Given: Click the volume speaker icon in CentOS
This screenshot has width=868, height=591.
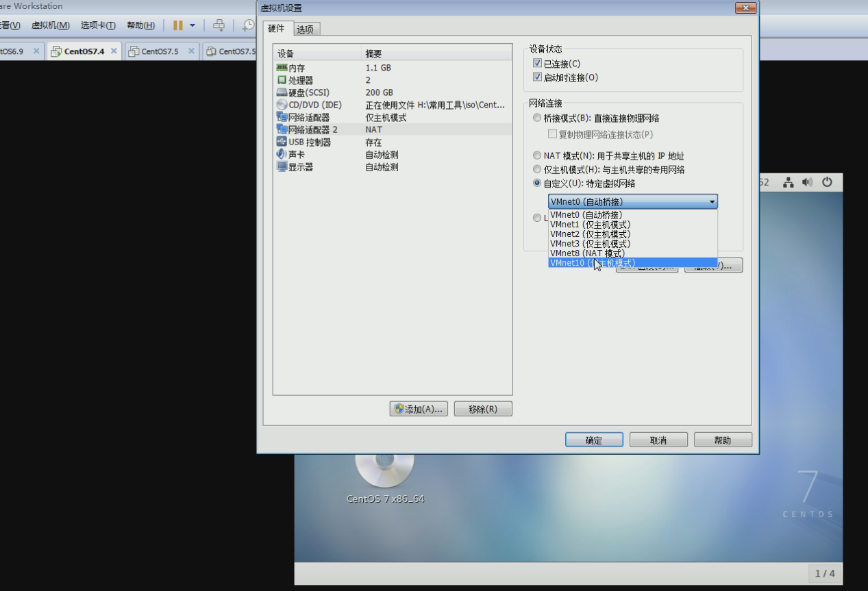Looking at the screenshot, I should 807,182.
